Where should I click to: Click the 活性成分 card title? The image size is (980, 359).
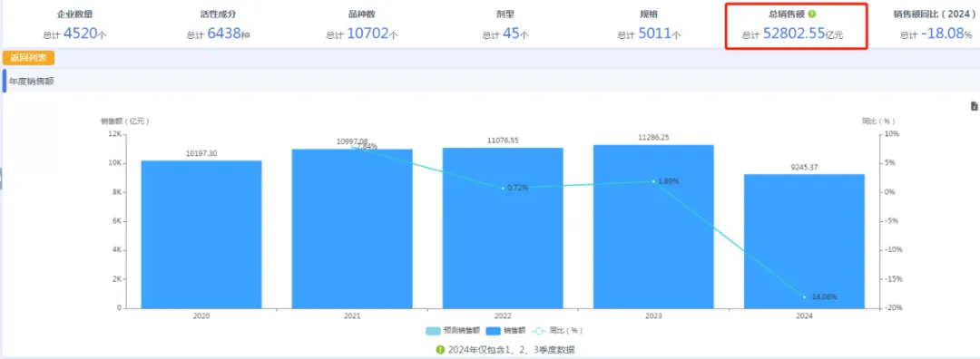(x=218, y=14)
